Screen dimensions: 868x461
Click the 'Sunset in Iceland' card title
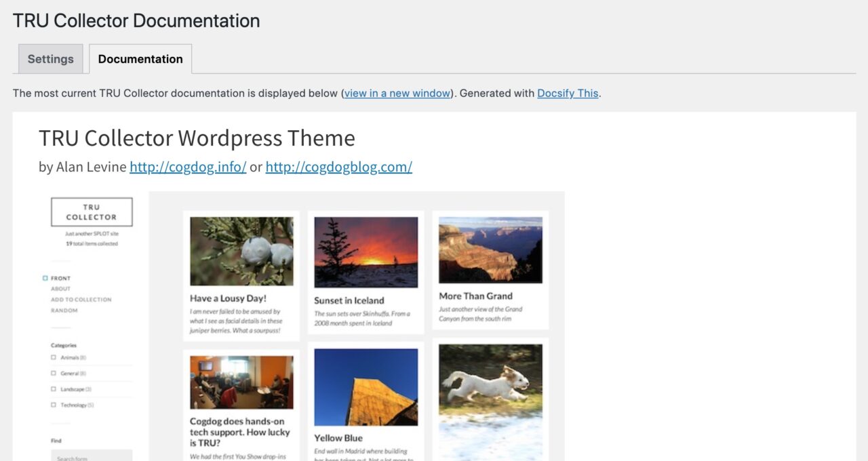tap(349, 300)
